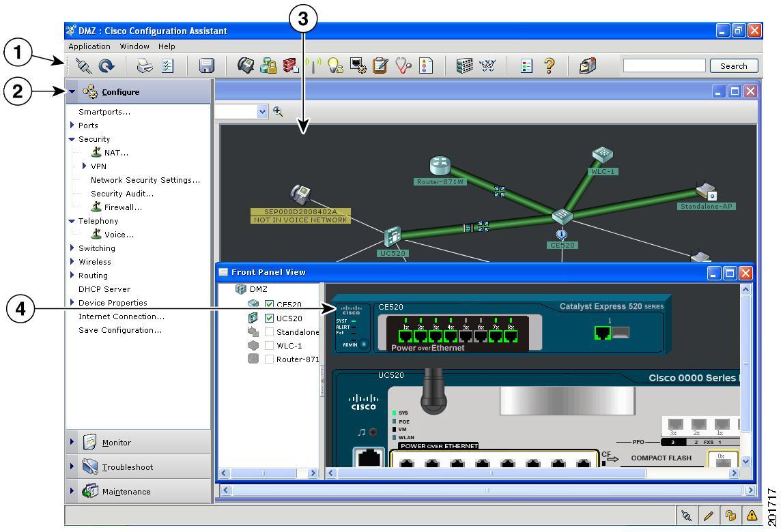The height and width of the screenshot is (532, 783).
Task: Check the Standalone device checkbox
Action: click(x=269, y=332)
